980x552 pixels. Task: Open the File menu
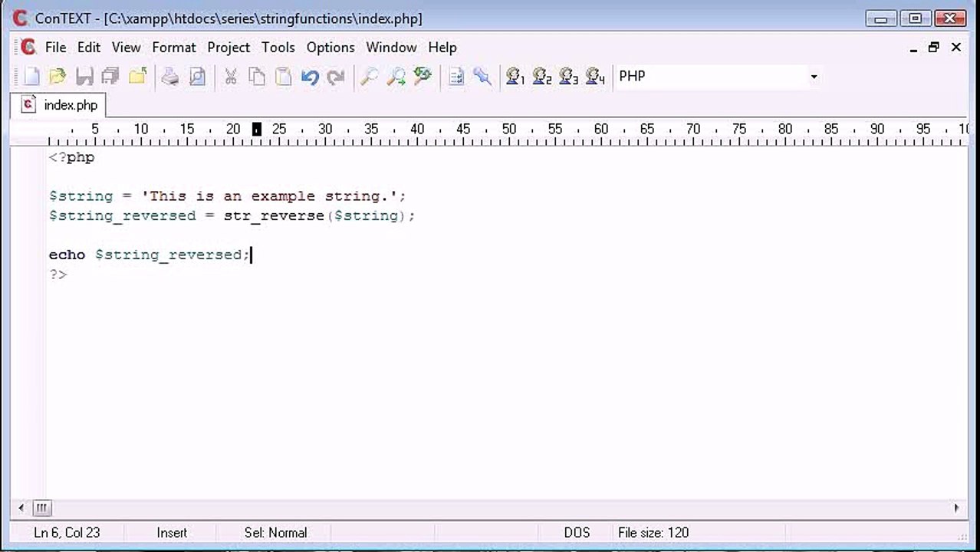pyautogui.click(x=55, y=48)
